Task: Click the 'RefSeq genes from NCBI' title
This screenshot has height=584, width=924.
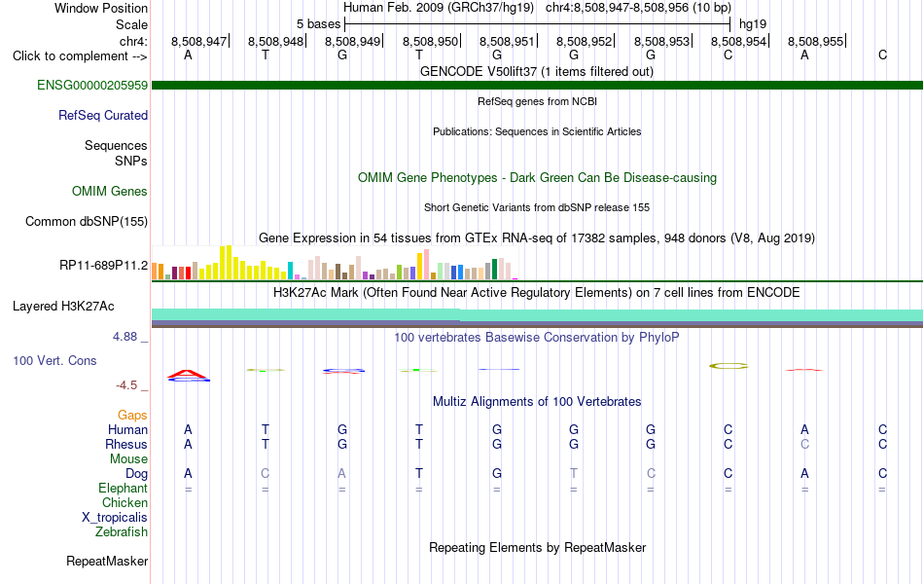Action: point(538,101)
